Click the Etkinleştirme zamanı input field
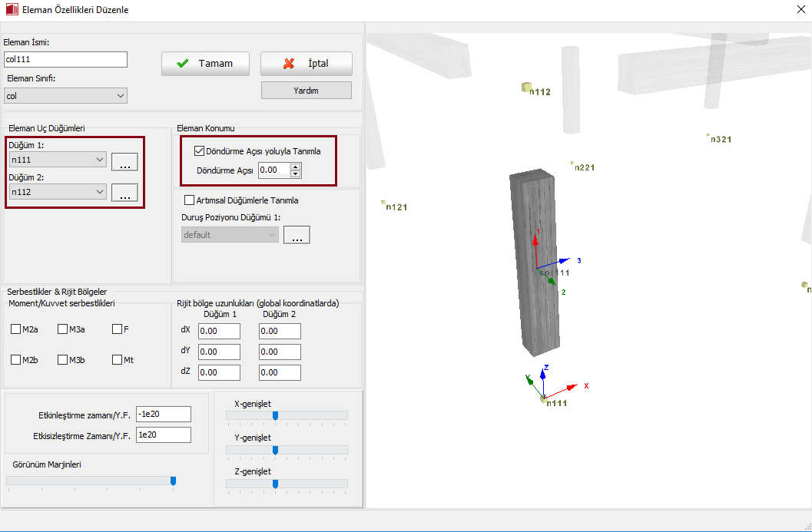The height and width of the screenshot is (532, 812). (163, 415)
